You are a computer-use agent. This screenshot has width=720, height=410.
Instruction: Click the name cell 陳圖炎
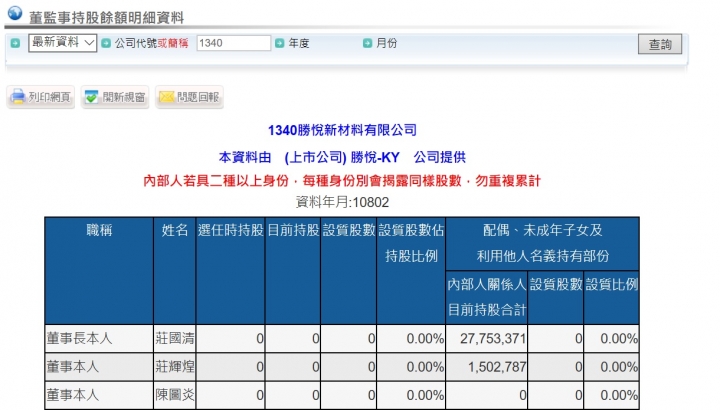(x=174, y=395)
